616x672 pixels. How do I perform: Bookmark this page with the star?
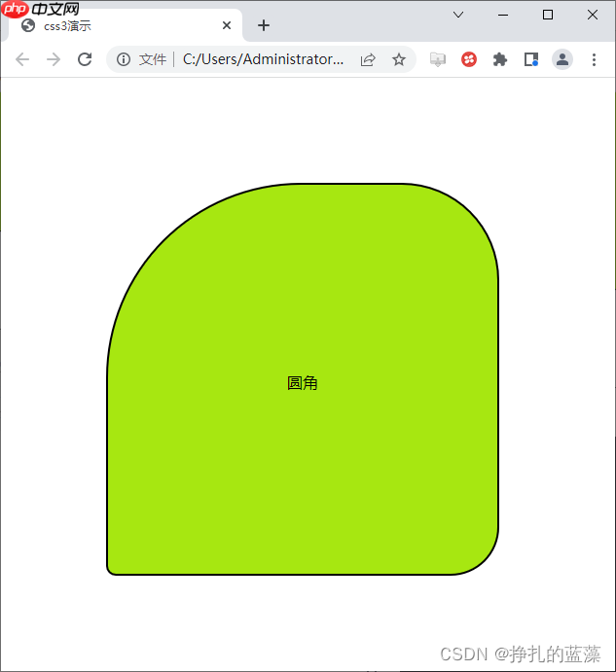pos(399,59)
